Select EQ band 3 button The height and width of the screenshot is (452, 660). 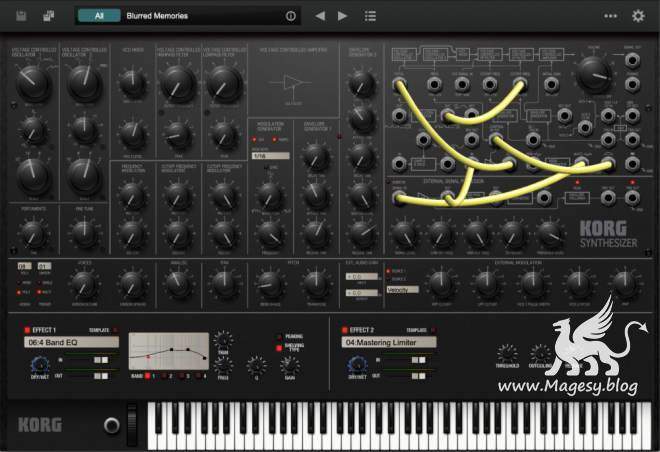click(x=181, y=376)
